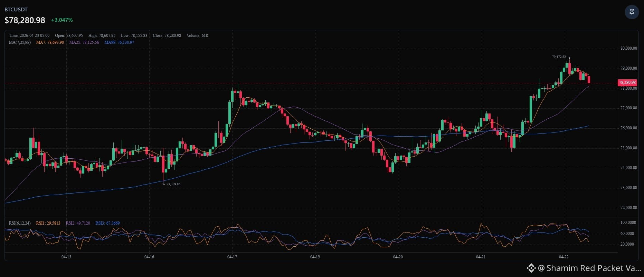Open the MA(7,25,99) indicator label
The width and height of the screenshot is (644, 277).
click(20, 42)
